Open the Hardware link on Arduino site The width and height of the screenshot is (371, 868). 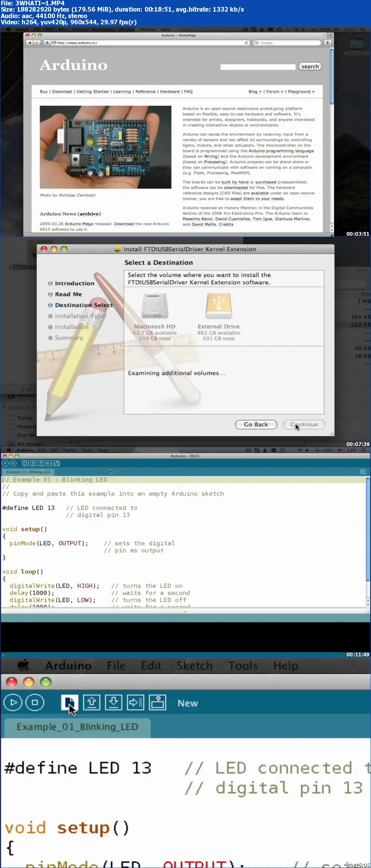click(170, 91)
